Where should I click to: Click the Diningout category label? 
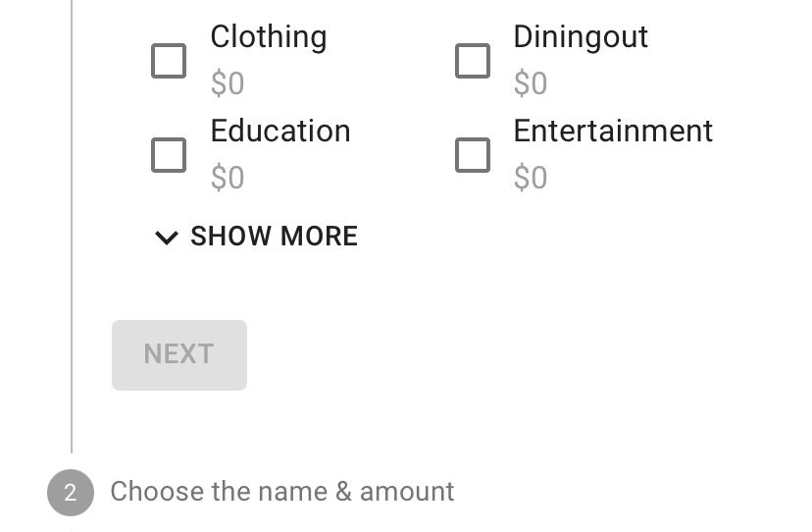(x=581, y=37)
